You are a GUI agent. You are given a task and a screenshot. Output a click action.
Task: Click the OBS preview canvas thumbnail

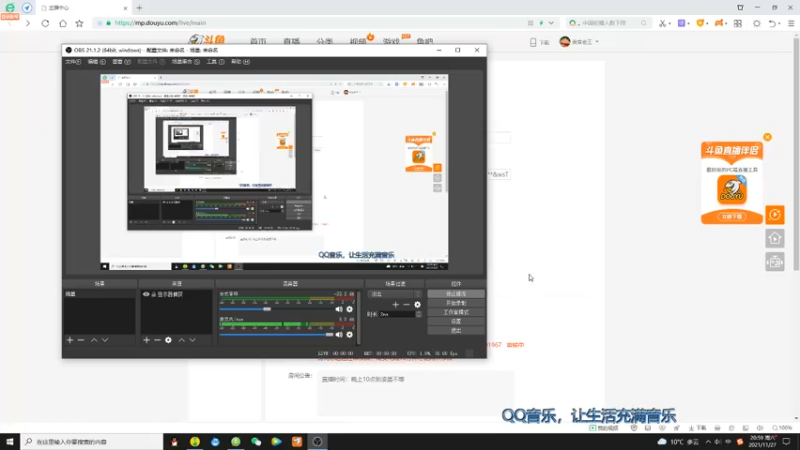click(x=274, y=172)
